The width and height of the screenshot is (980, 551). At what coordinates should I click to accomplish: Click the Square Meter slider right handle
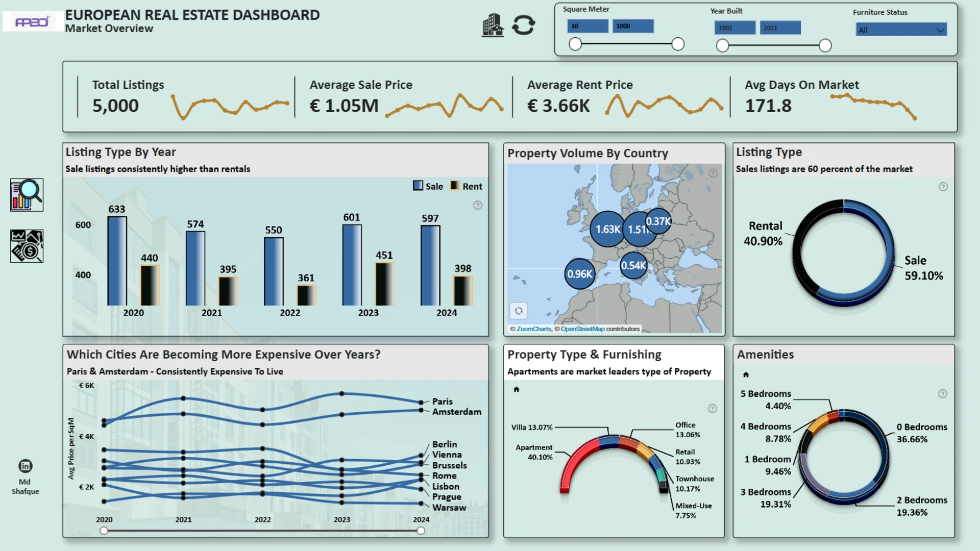click(678, 44)
